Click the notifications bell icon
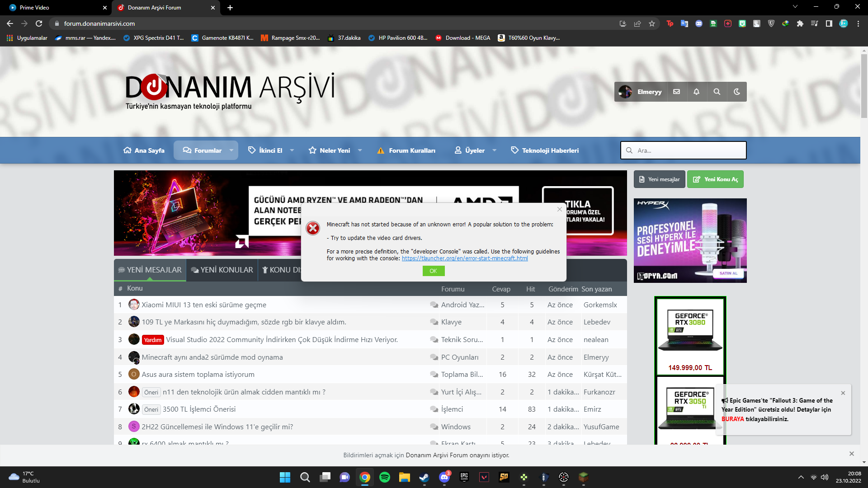The image size is (868, 488). [x=696, y=92]
